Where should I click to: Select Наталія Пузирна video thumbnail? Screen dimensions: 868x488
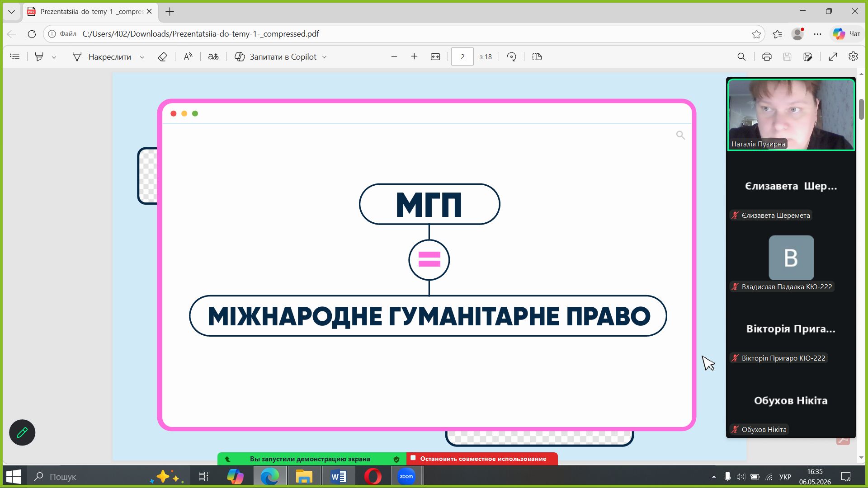[791, 114]
